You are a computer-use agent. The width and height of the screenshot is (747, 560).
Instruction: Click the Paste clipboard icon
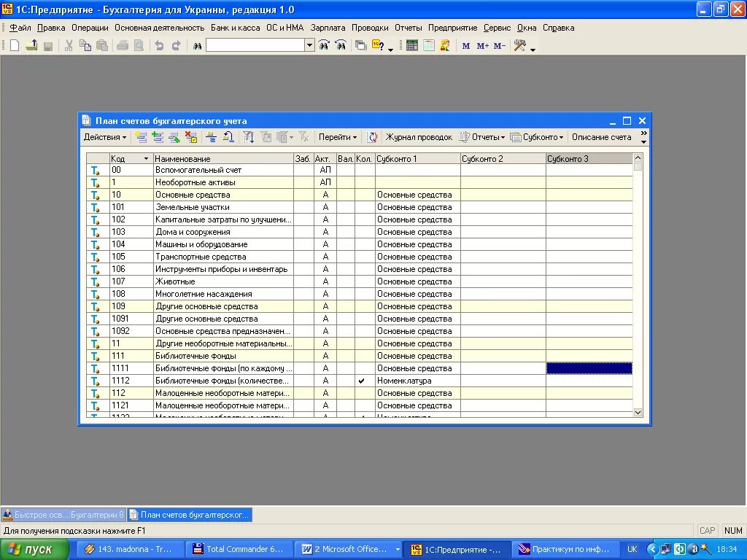[x=102, y=46]
